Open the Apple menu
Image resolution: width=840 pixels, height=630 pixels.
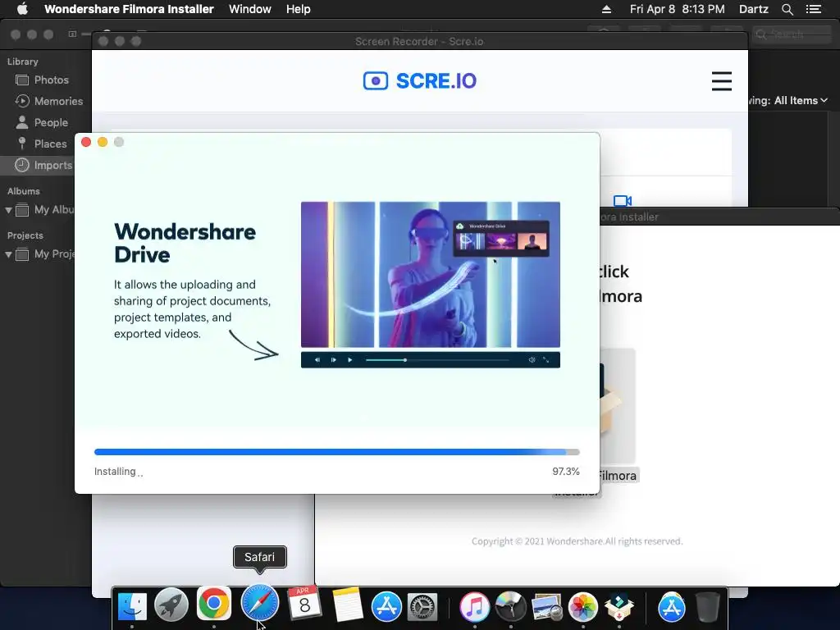(22, 8)
